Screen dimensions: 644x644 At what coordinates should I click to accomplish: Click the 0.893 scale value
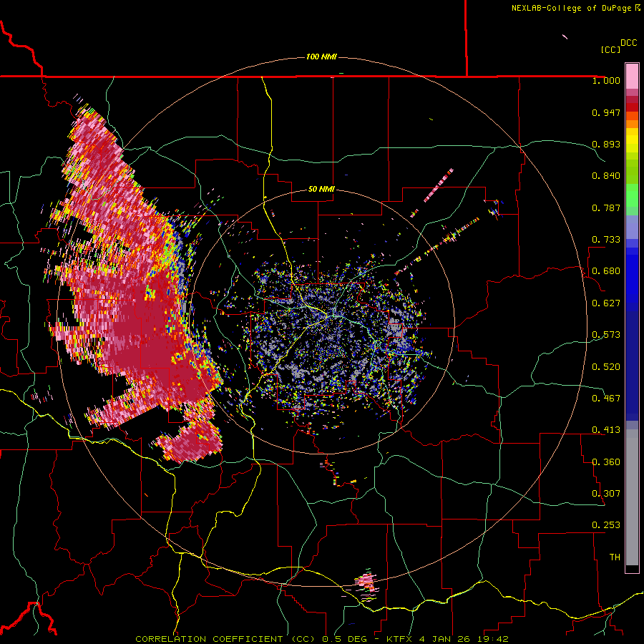[606, 144]
